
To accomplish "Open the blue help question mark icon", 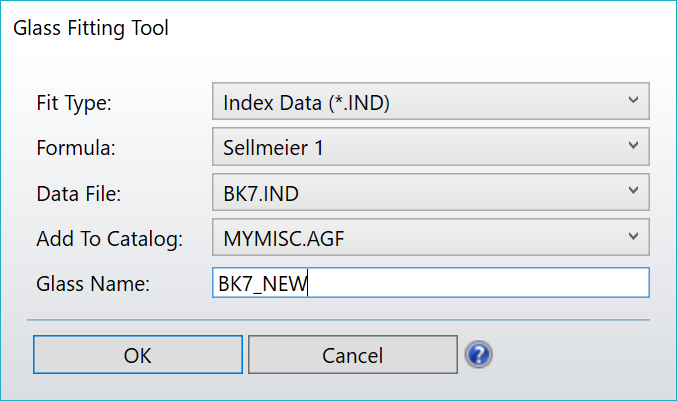I will [x=478, y=354].
